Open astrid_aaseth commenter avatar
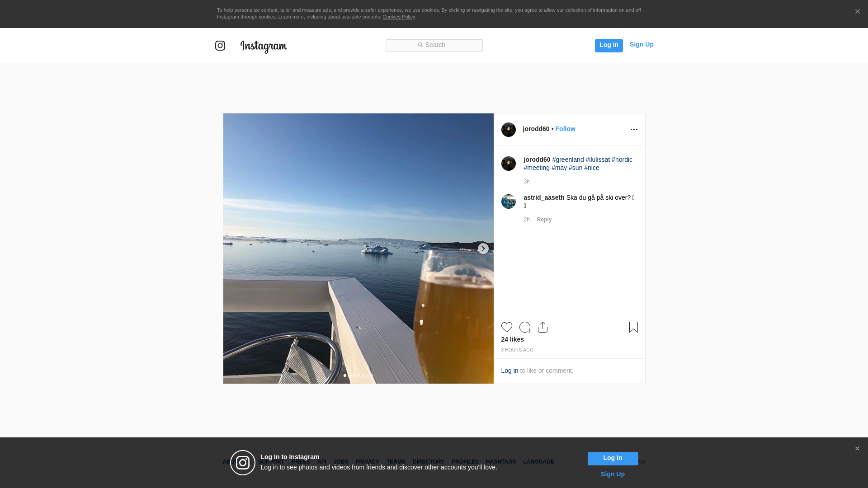 click(x=508, y=202)
